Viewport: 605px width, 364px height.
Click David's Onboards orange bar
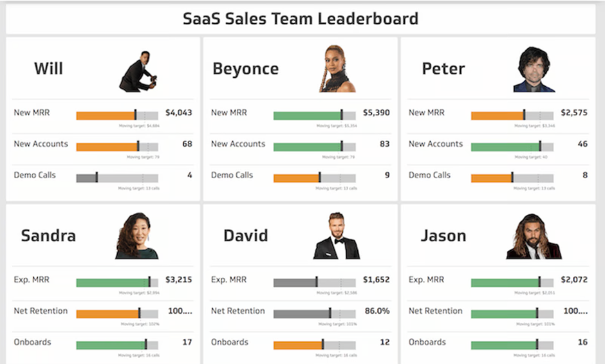[x=314, y=345]
